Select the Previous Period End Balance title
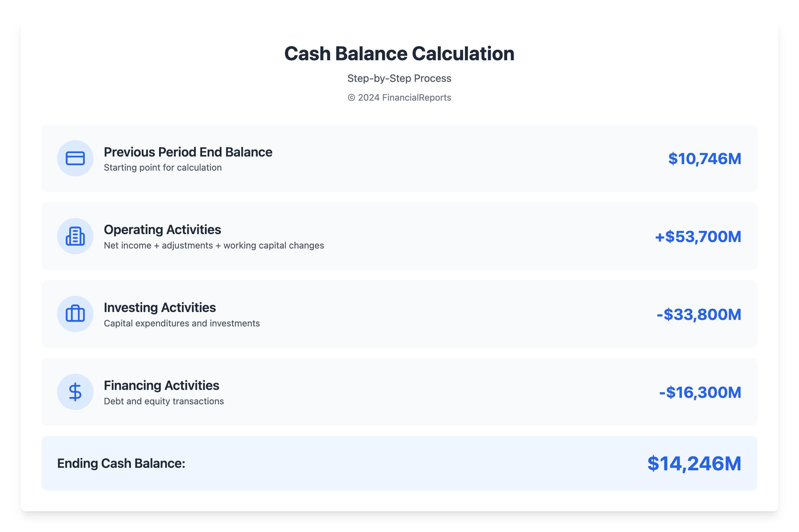 coord(188,152)
